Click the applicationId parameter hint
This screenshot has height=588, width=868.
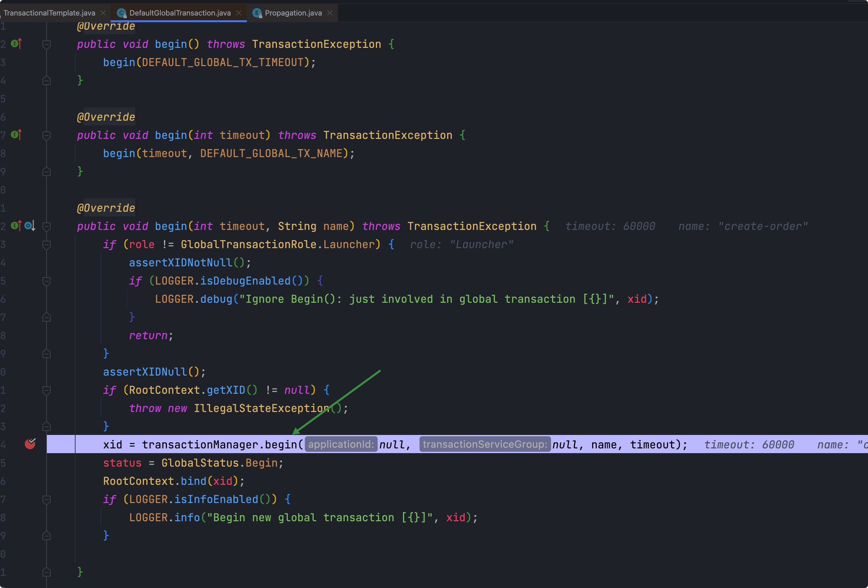pyautogui.click(x=341, y=444)
